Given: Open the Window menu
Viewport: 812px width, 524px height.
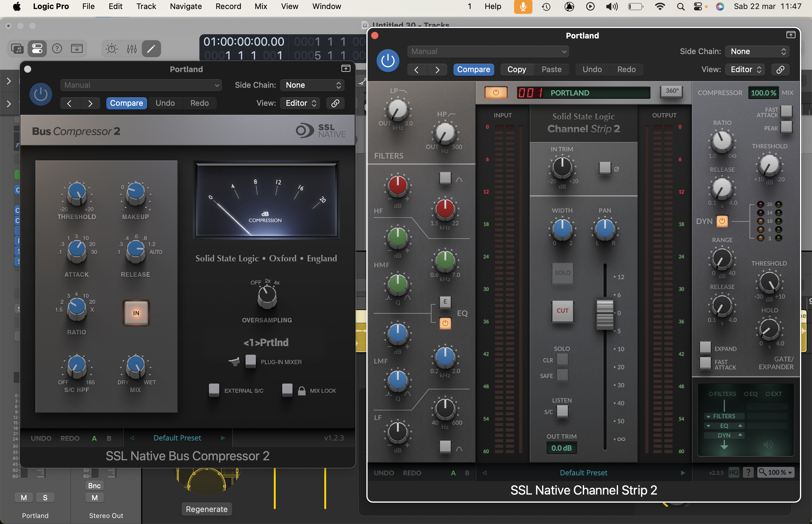Looking at the screenshot, I should pos(326,7).
